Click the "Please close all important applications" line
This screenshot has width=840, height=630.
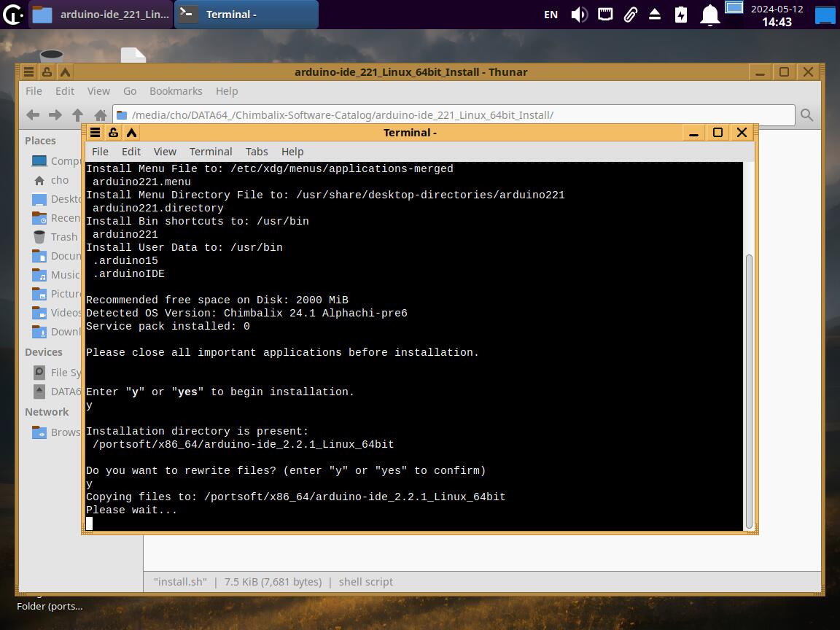pos(282,352)
